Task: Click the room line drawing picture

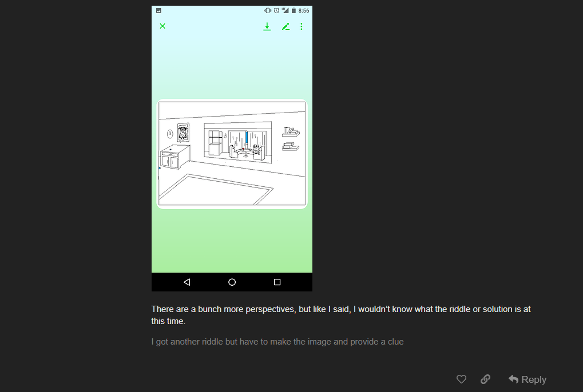Action: click(232, 154)
